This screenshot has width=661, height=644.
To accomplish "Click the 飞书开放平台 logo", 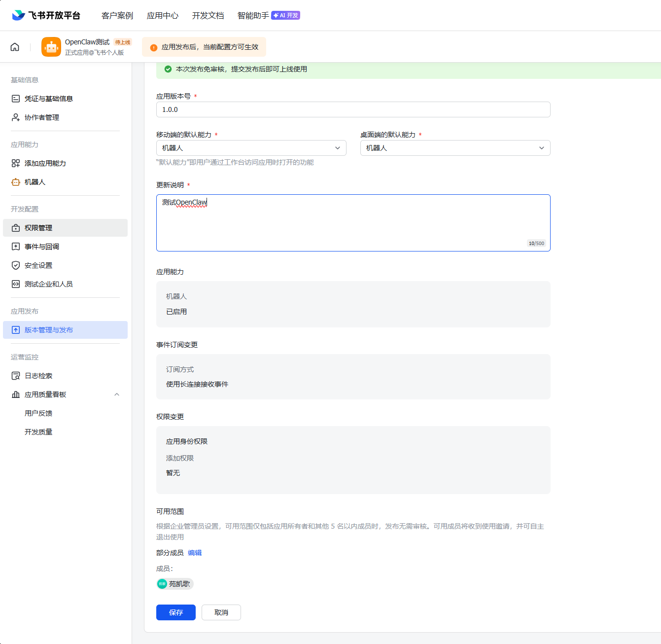I will pyautogui.click(x=46, y=15).
